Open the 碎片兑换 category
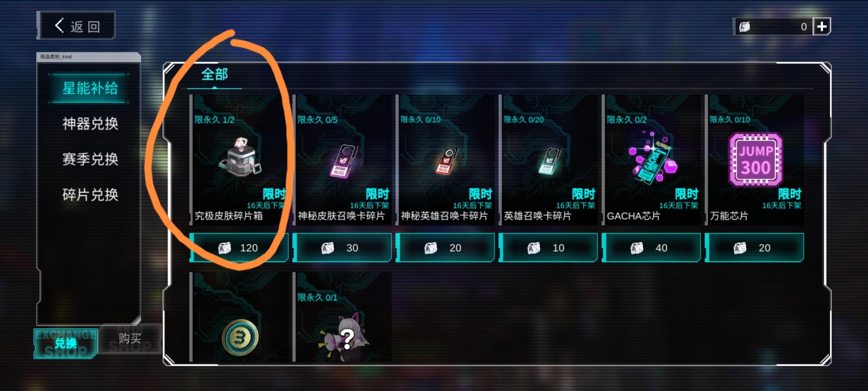The height and width of the screenshot is (391, 868). 90,195
